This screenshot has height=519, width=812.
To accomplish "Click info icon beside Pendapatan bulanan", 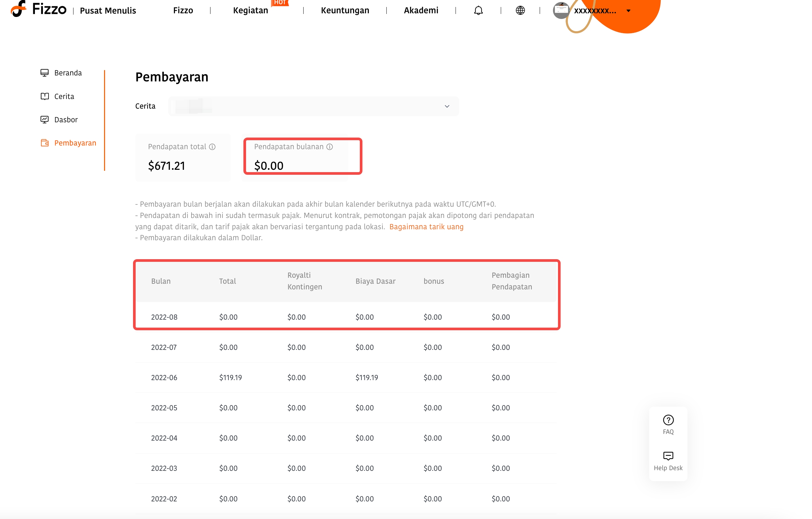I will [330, 147].
